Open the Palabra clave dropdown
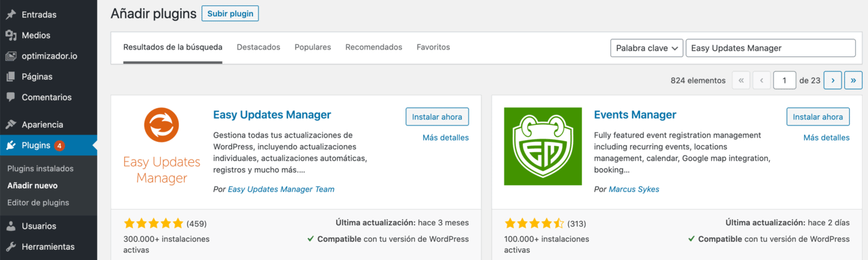868x260 pixels. pos(647,48)
